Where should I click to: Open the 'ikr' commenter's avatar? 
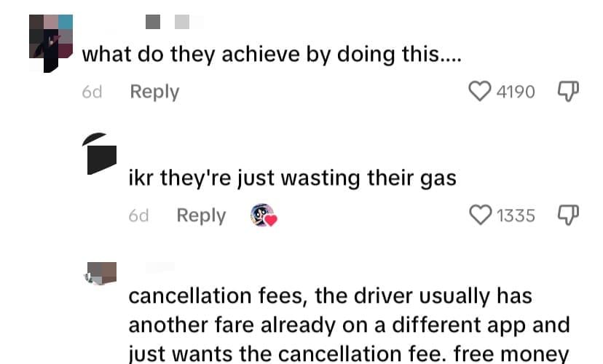tap(100, 154)
